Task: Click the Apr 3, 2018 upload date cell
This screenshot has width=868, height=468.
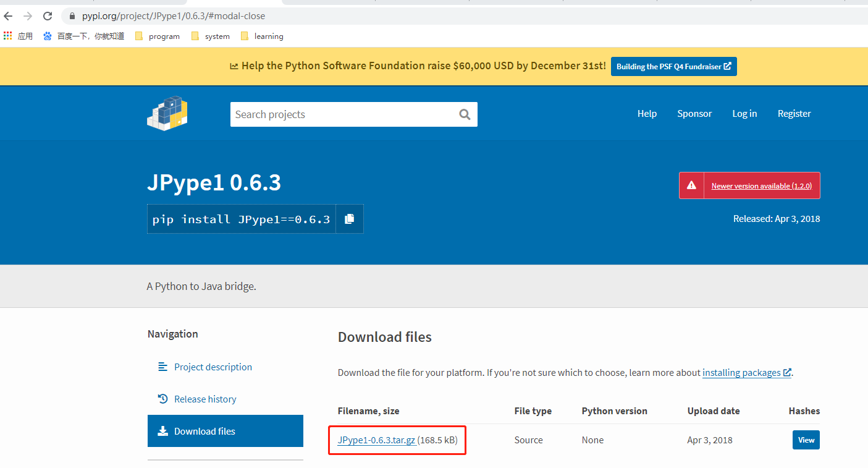Action: tap(709, 440)
